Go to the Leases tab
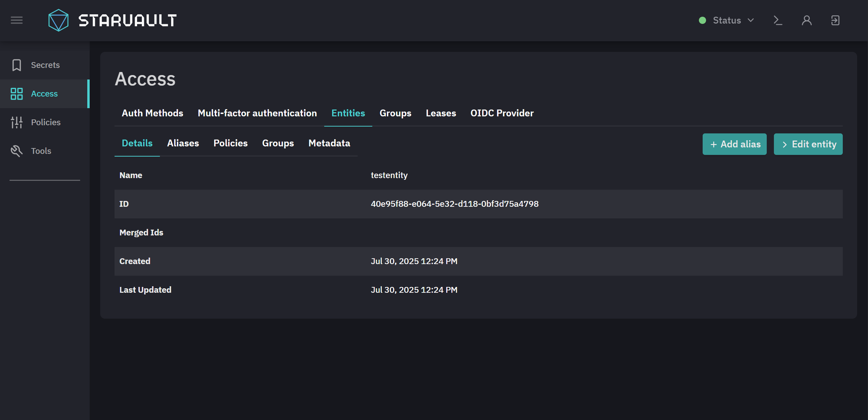The image size is (868, 420). [441, 113]
